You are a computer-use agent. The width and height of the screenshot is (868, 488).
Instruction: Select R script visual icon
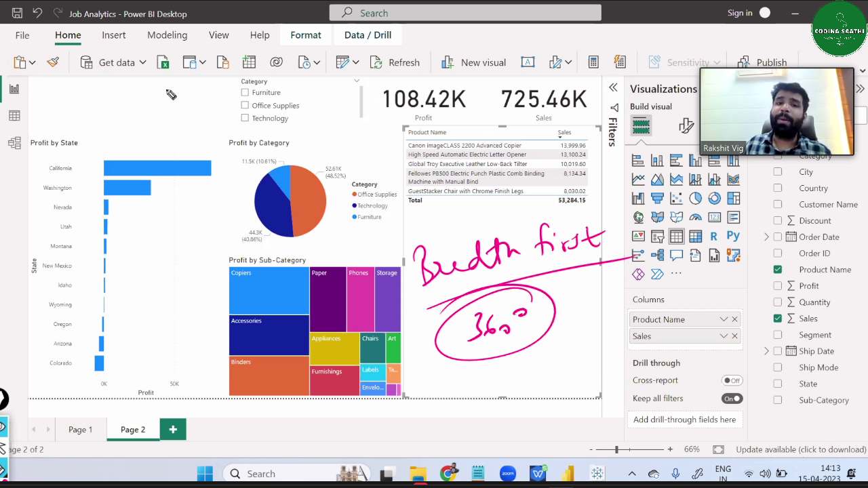[714, 237]
